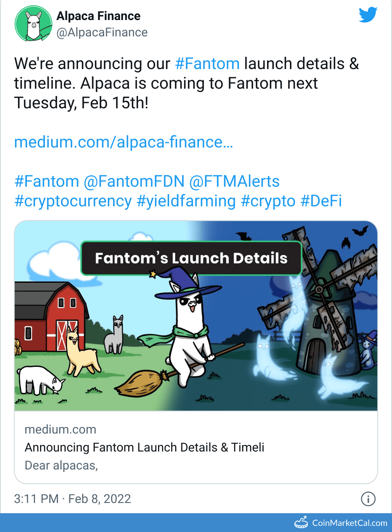Viewport: 392px width, 532px height.
Task: Click Alpaca Finance profile avatar
Action: [33, 24]
